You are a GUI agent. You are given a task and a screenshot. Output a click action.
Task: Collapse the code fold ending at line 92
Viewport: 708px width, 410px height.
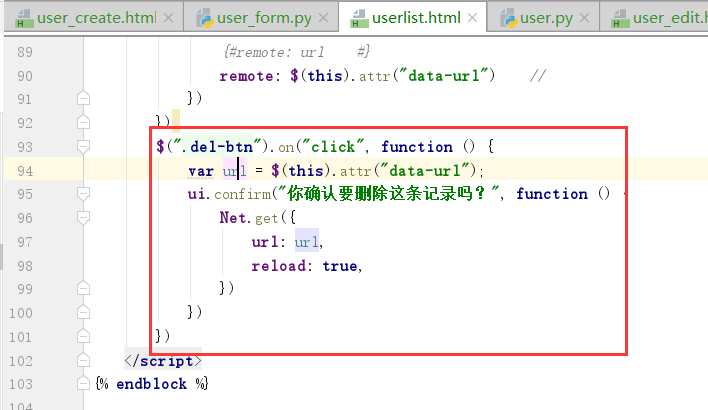84,122
